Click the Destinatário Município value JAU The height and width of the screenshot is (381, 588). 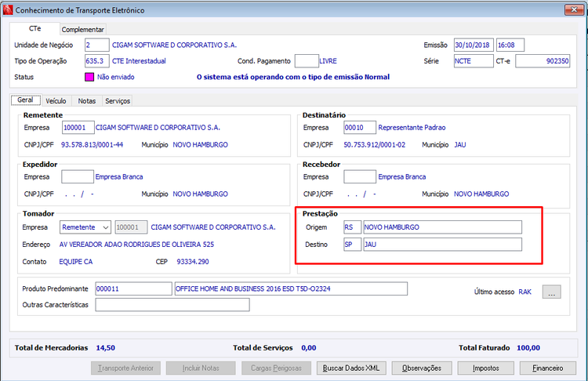[460, 145]
